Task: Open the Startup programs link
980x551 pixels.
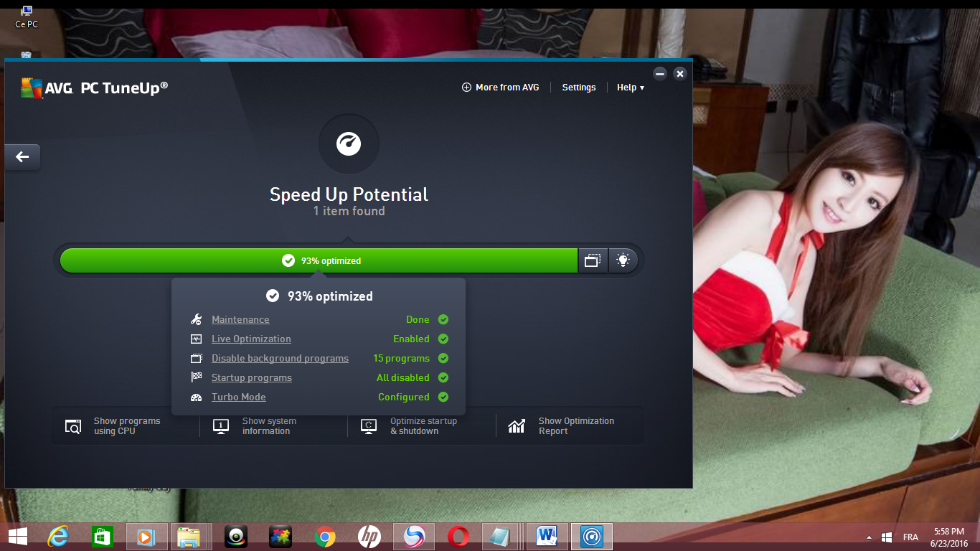Action: tap(252, 378)
